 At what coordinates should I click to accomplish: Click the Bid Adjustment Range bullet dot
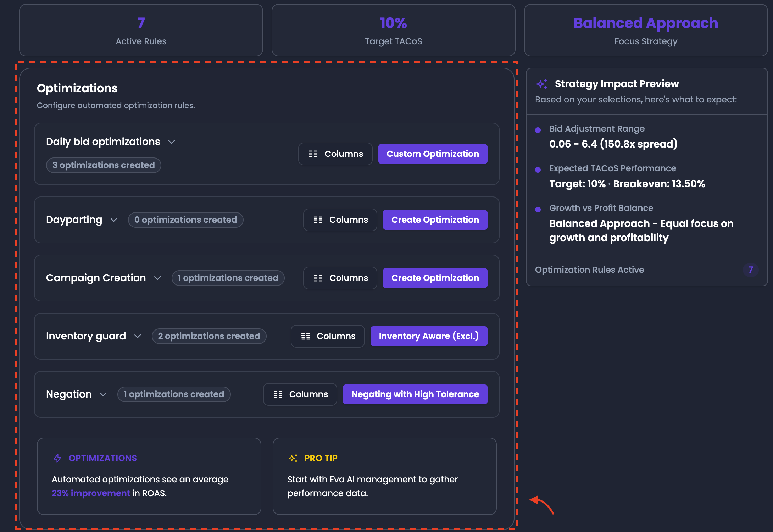[x=538, y=130]
